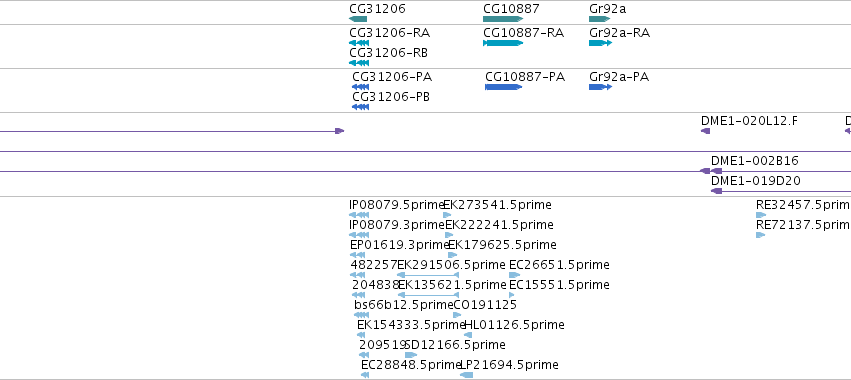Click the DME1-002B16 BAC label

pos(755,161)
